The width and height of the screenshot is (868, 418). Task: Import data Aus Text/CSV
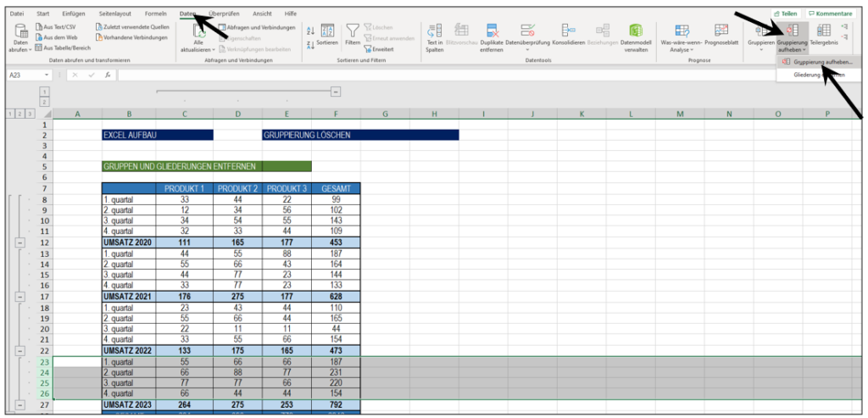coord(54,26)
